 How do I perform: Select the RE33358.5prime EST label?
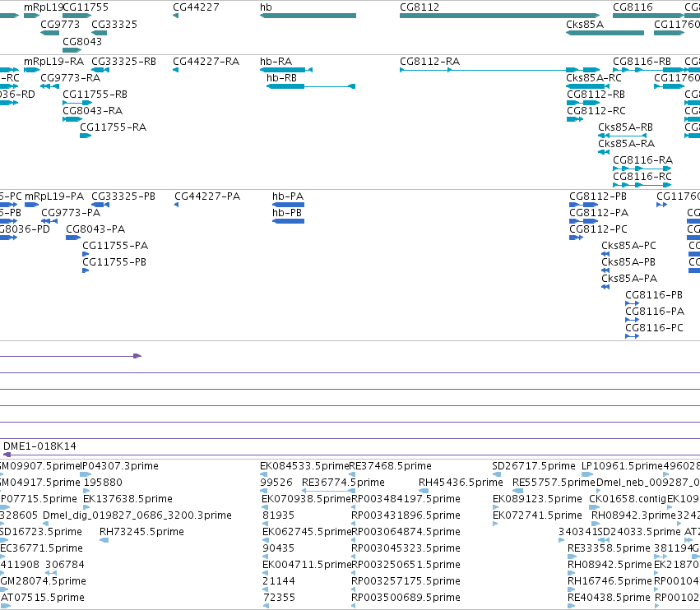[x=609, y=548]
